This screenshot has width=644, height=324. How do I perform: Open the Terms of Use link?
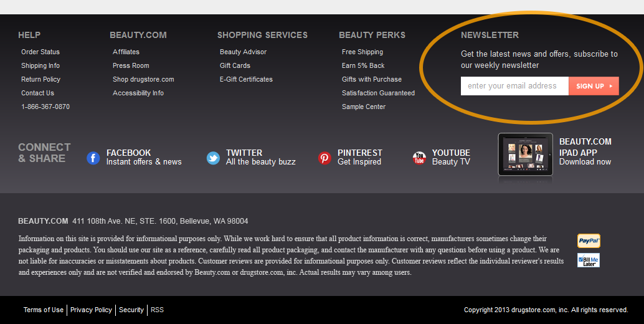click(x=44, y=310)
